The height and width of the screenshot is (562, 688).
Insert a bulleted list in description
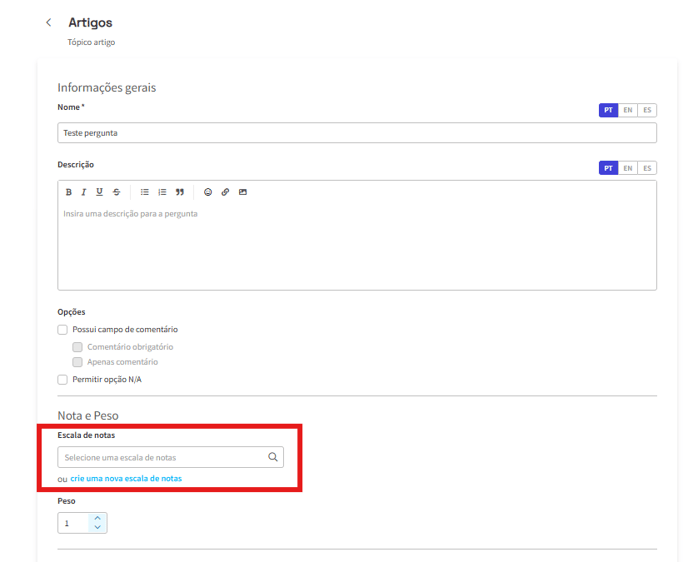point(145,192)
